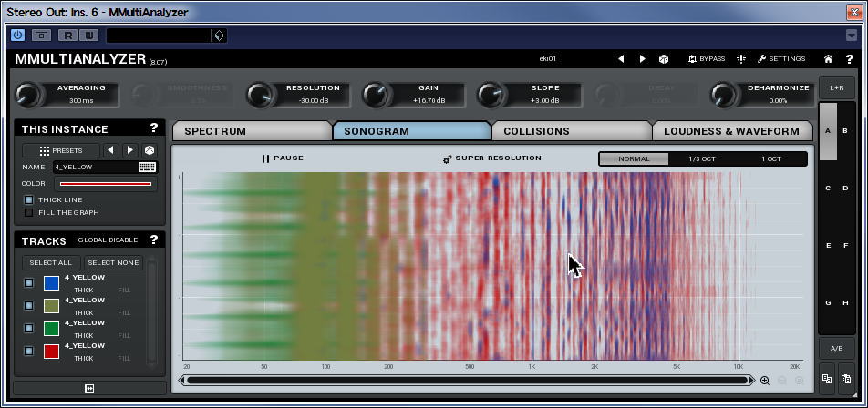The image size is (868, 408).
Task: Click SELECT ALL tracks button
Action: point(51,262)
